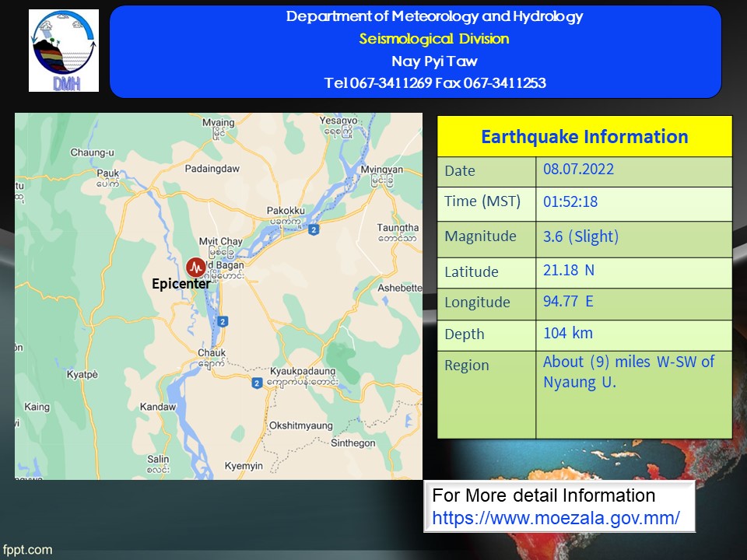Image resolution: width=747 pixels, height=560 pixels.
Task: Click the red epicenter marker on the map
Action: 196,268
